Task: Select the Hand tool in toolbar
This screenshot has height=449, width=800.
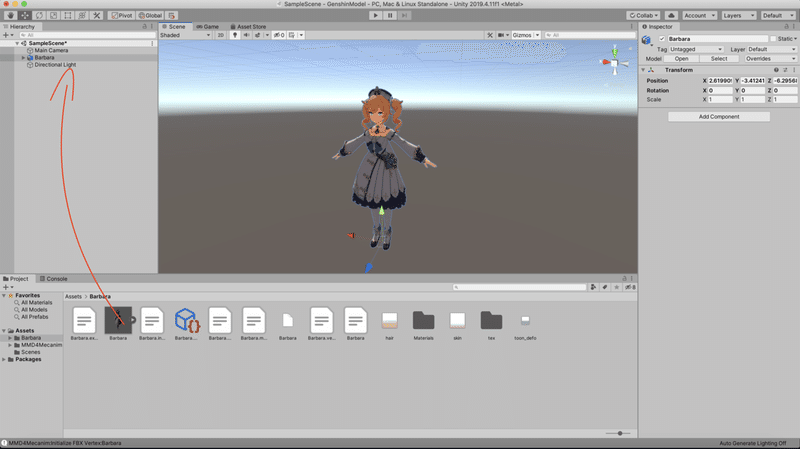Action: 11,15
